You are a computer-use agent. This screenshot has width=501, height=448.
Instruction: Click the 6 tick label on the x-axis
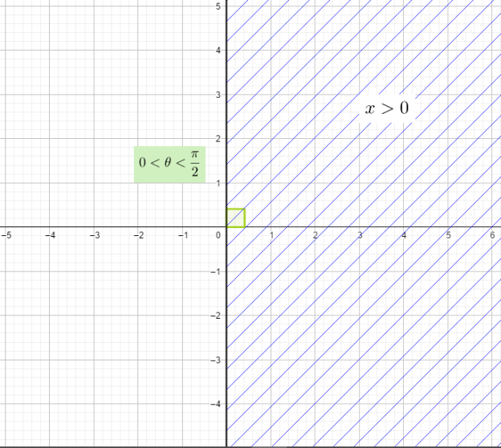[492, 235]
